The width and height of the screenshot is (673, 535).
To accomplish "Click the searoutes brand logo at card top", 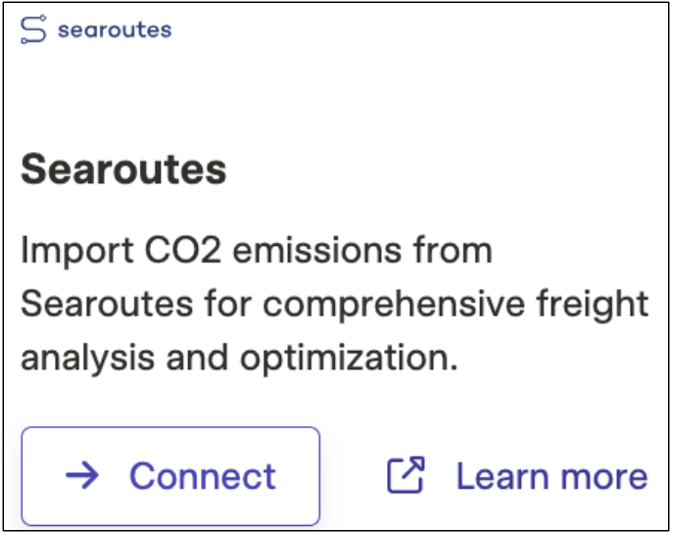I will pos(96,29).
